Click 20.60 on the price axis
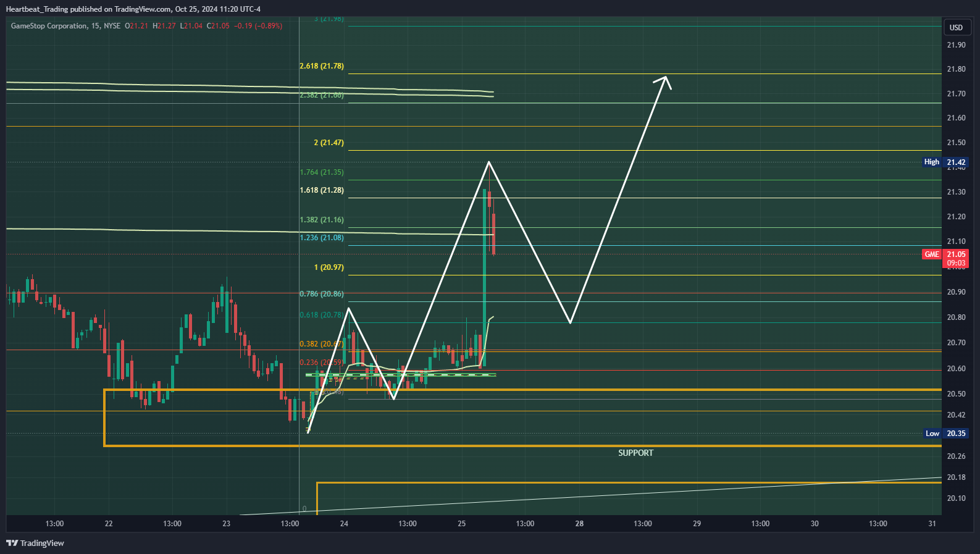 point(956,369)
